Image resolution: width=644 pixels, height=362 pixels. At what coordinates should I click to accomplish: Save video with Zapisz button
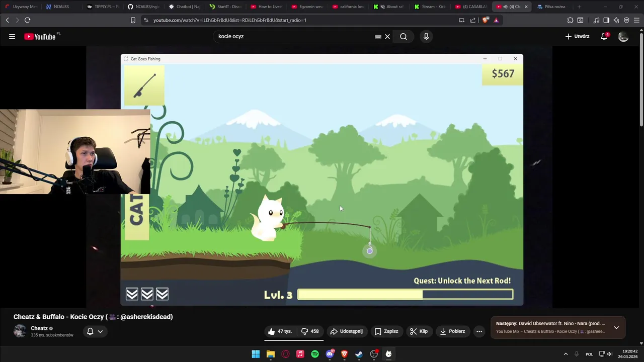[x=386, y=331]
